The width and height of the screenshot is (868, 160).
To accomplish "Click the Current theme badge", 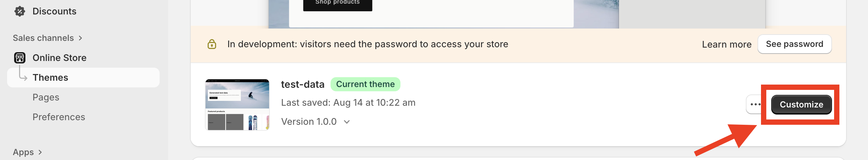I will pos(365,84).
